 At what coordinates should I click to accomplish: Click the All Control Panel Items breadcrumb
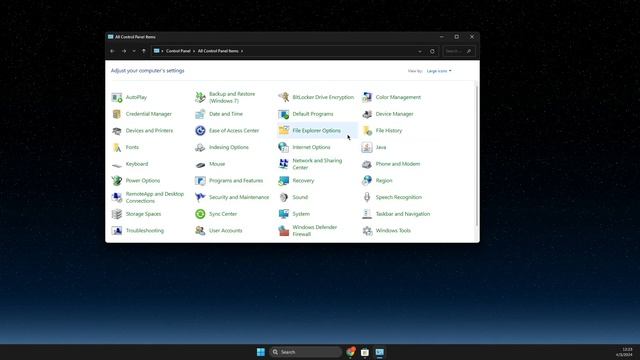218,51
